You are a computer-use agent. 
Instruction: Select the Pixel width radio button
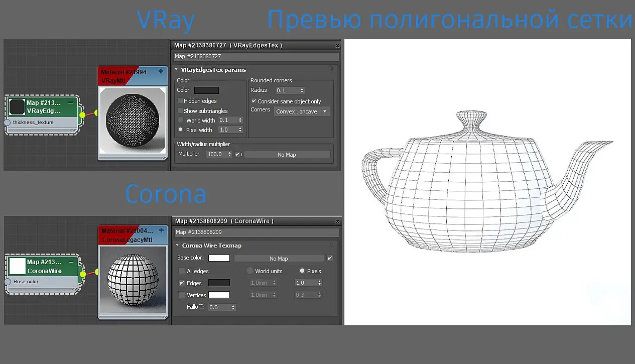coord(181,130)
